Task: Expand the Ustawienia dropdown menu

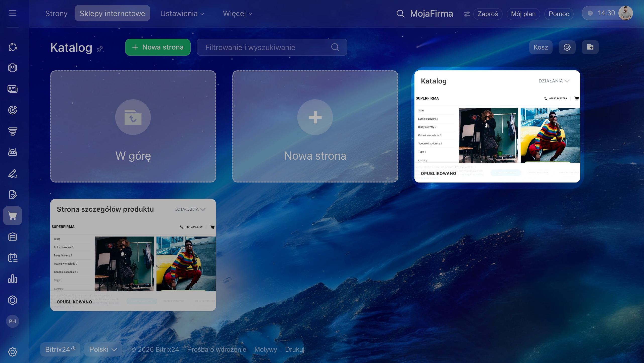Action: tap(182, 14)
